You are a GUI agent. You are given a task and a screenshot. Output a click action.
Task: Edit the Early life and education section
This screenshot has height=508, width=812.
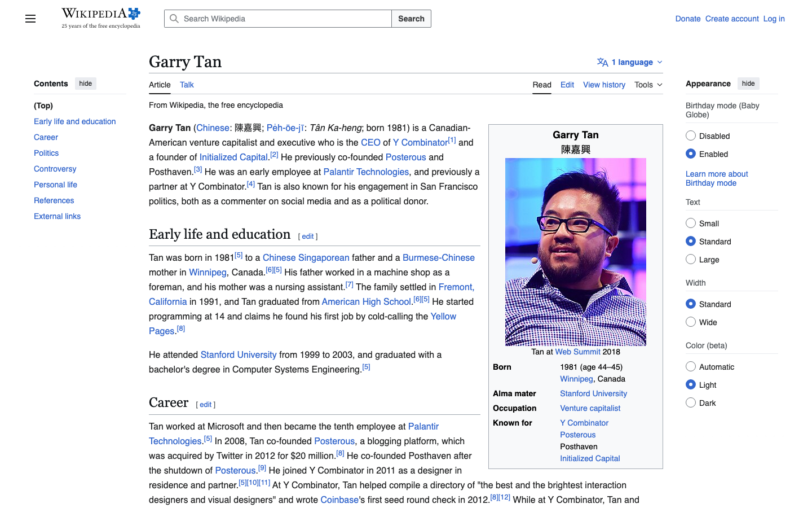click(307, 237)
